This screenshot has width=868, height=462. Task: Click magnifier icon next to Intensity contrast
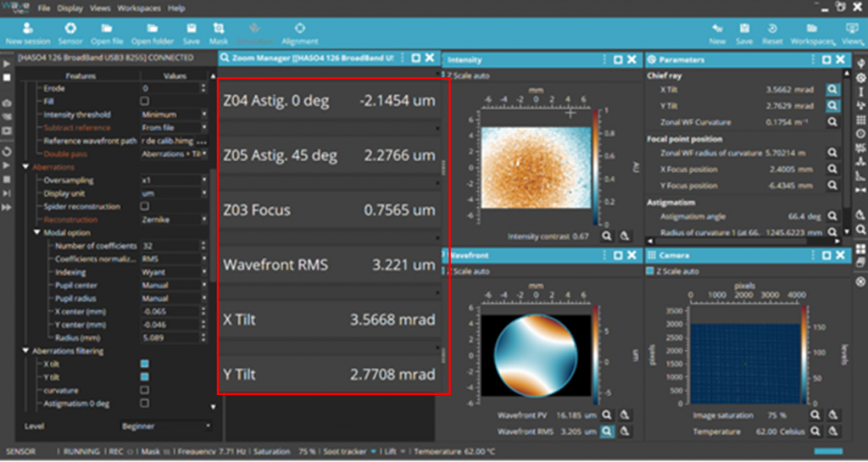tap(607, 236)
